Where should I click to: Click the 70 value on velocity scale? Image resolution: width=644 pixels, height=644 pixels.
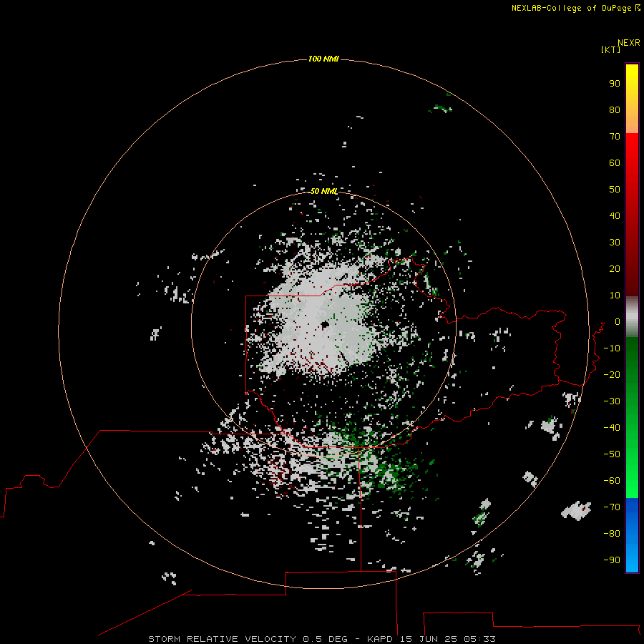(x=615, y=137)
